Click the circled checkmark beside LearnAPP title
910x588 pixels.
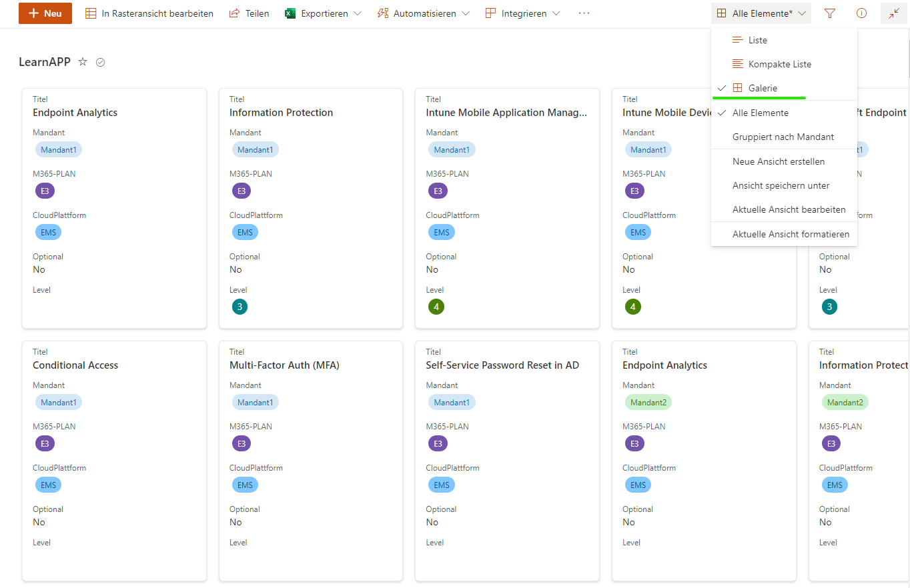(101, 62)
